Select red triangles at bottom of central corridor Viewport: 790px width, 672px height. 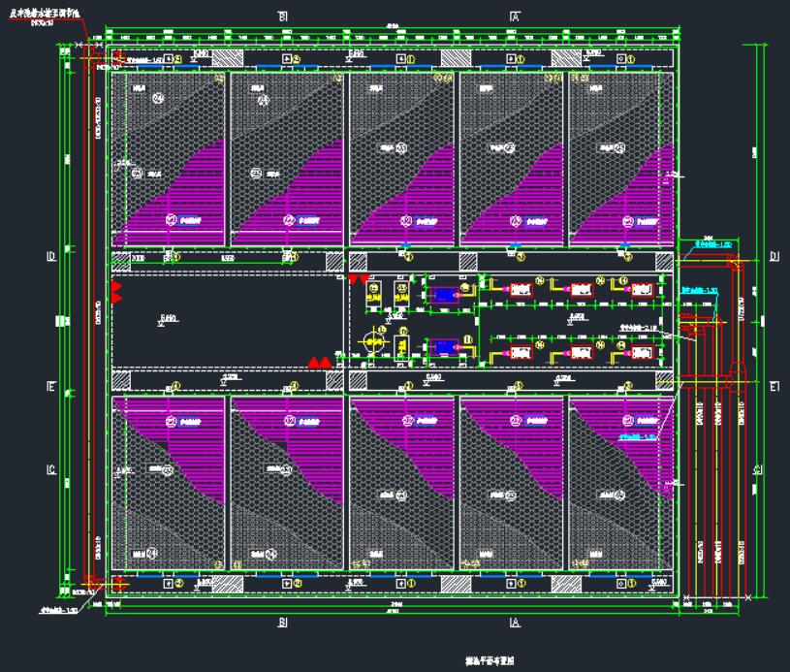[320, 363]
